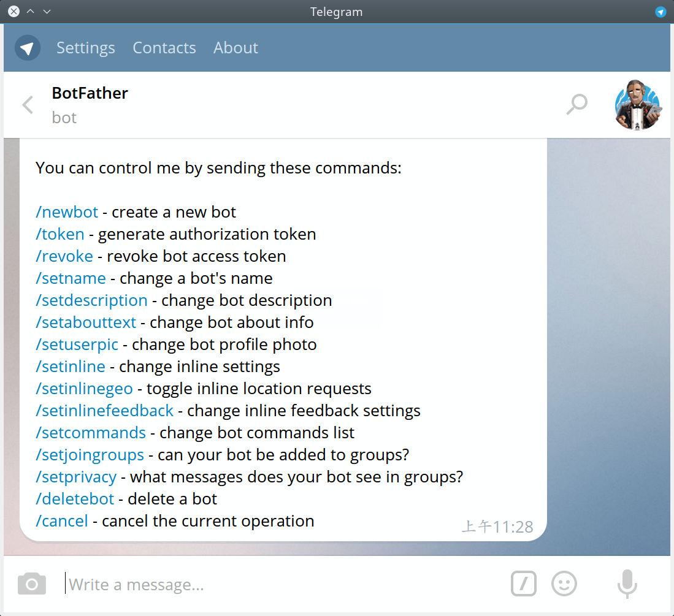The height and width of the screenshot is (616, 674).
Task: Open the About menu
Action: click(236, 48)
